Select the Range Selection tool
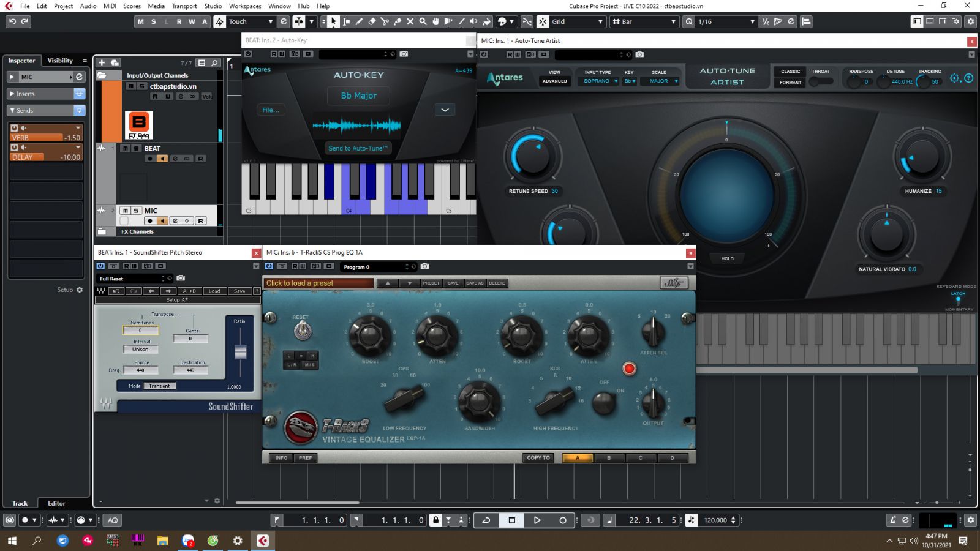Image resolution: width=980 pixels, height=551 pixels. pyautogui.click(x=346, y=21)
